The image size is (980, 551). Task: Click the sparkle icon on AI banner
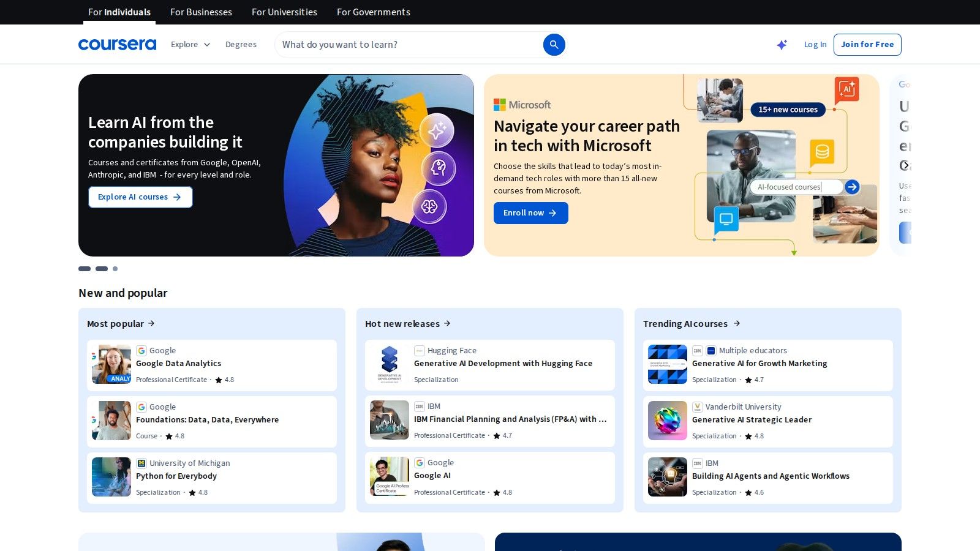coord(437,130)
